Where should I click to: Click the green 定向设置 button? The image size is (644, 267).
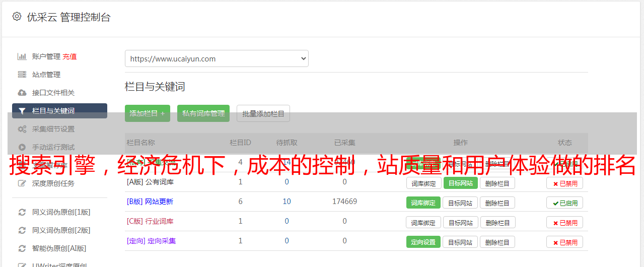coord(423,242)
